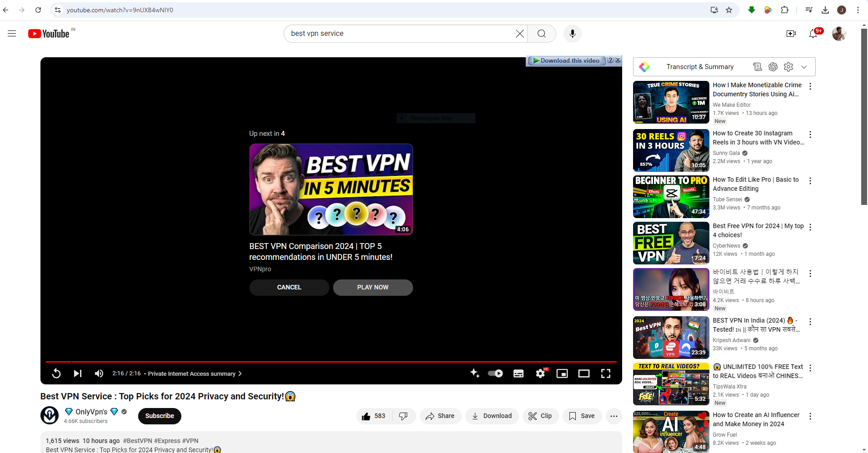
Task: Seek using the red video progress bar
Action: click(x=331, y=362)
